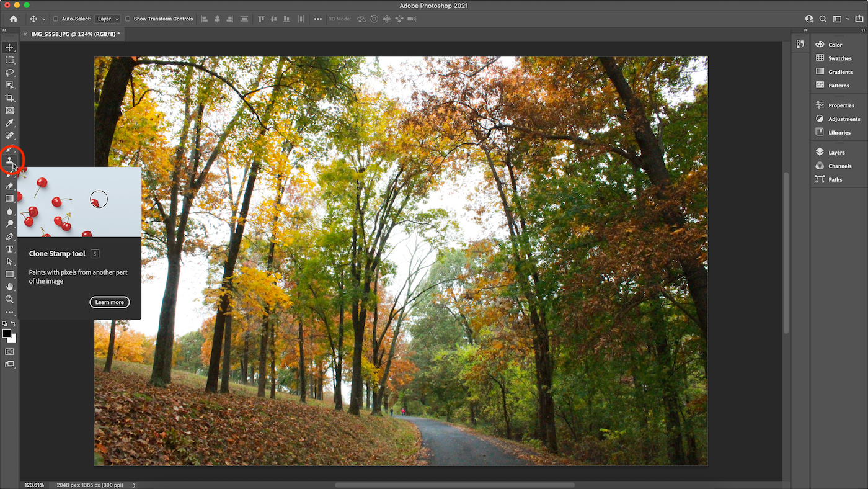Click Learn more in Clone Stamp tooltip
The image size is (868, 489).
(110, 302)
